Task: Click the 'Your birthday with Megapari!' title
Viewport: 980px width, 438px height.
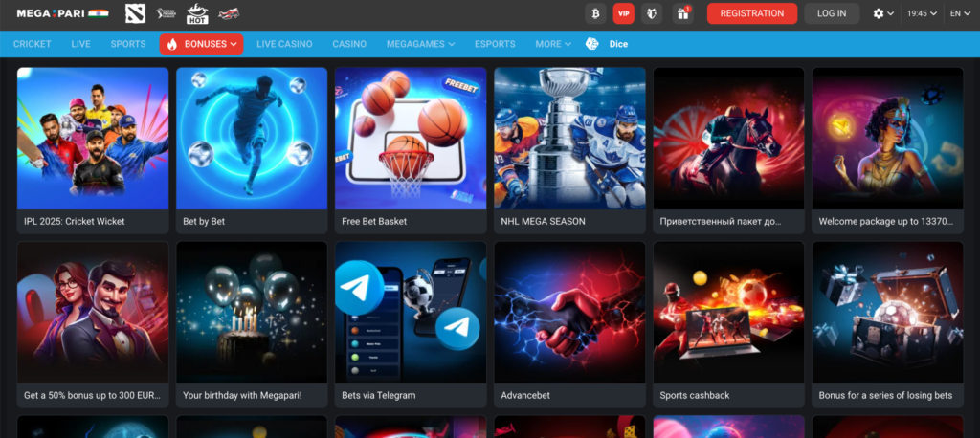Action: click(x=242, y=396)
